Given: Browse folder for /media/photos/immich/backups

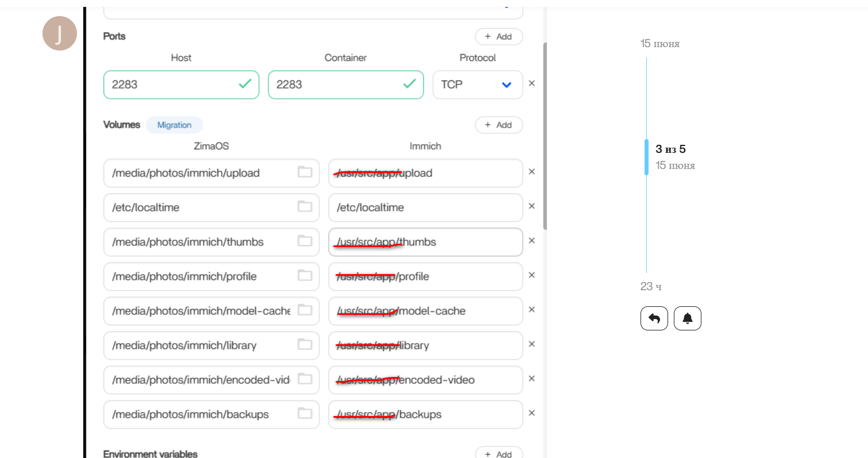Looking at the screenshot, I should [304, 413].
